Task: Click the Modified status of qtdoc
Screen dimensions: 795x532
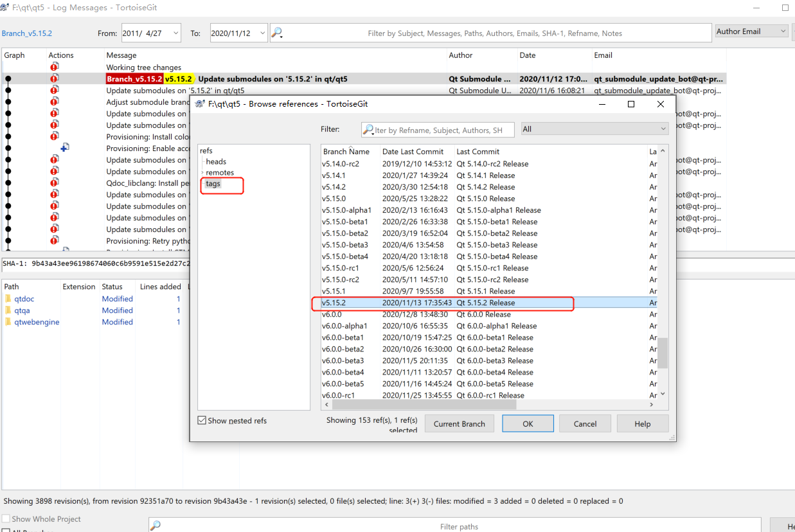Action: tap(117, 299)
